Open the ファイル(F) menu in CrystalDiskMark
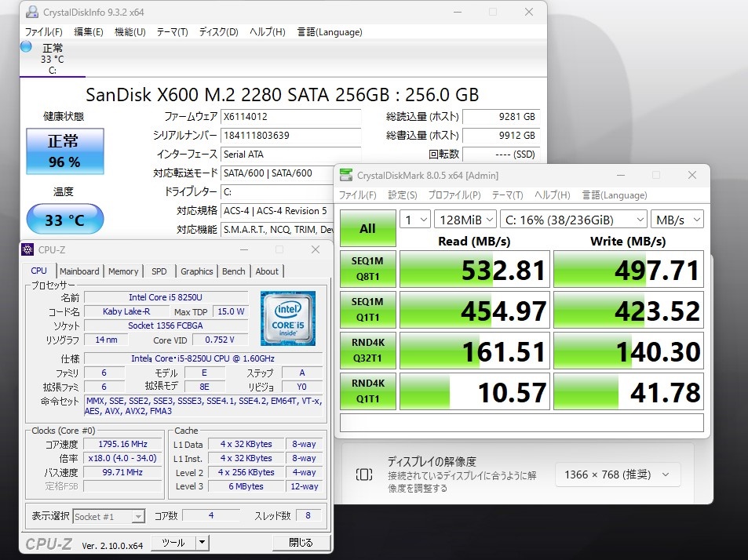 click(357, 195)
